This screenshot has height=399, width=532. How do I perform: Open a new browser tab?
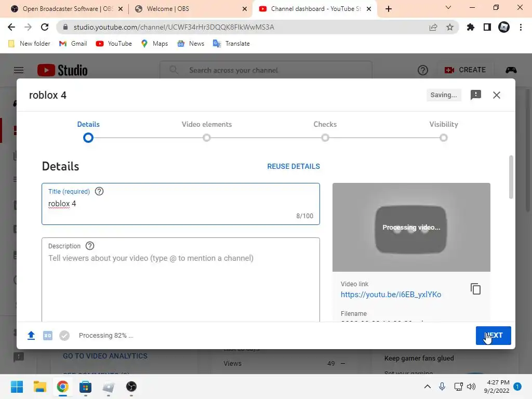pos(389,9)
